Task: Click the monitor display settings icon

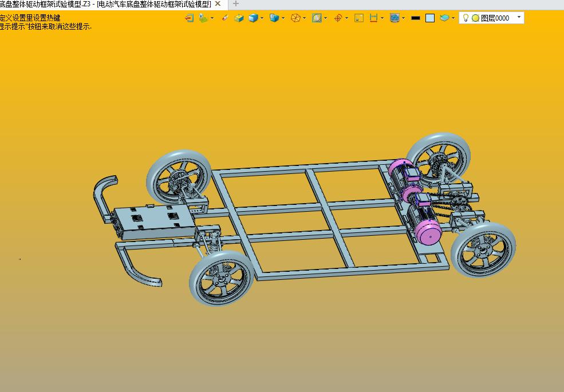Action: (395, 18)
